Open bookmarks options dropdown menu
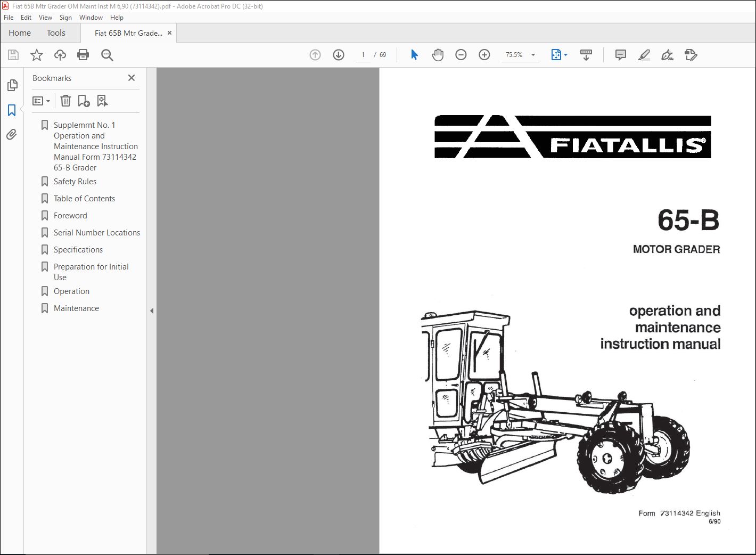Screen dimensions: 756x555 click(x=42, y=101)
